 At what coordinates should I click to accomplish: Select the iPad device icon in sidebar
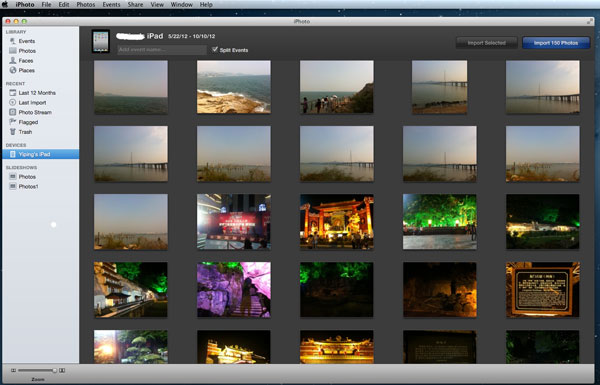13,154
